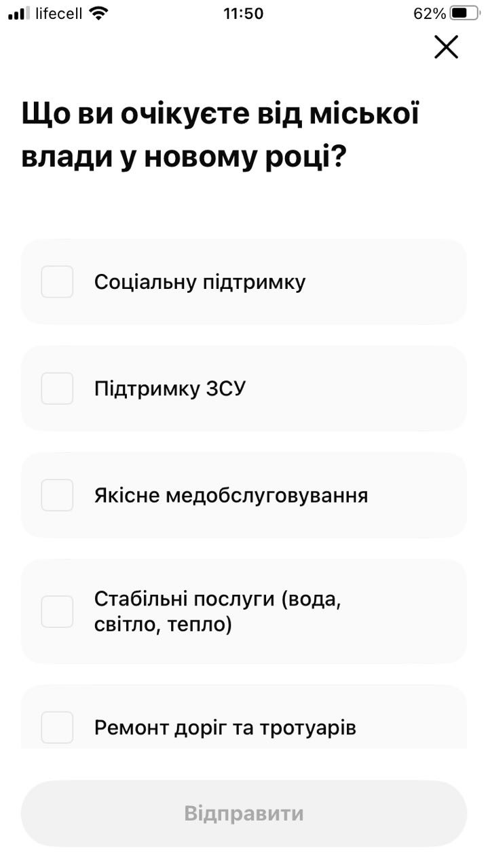Pick the Ремонт доріг та тротуарів label
Screen dimensions: 488x868
click(x=225, y=728)
